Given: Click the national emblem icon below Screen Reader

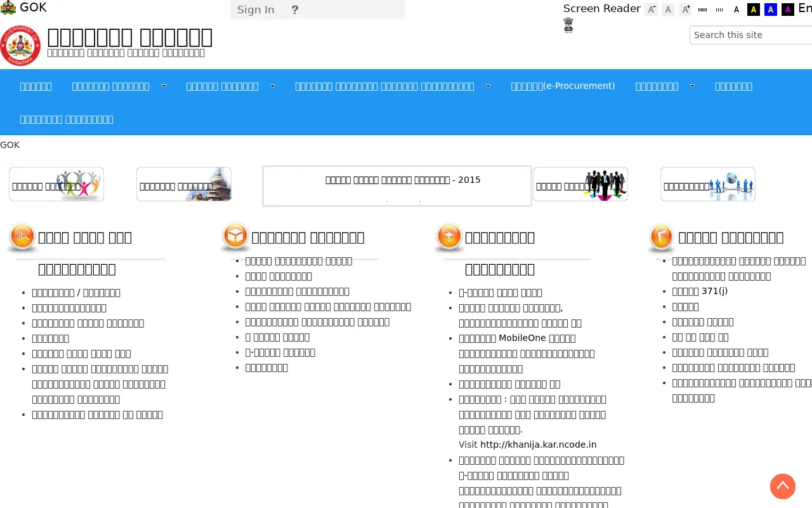Looking at the screenshot, I should click(568, 25).
